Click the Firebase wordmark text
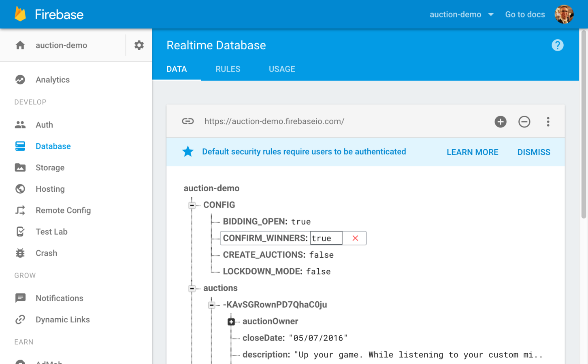The image size is (588, 364). [x=59, y=15]
